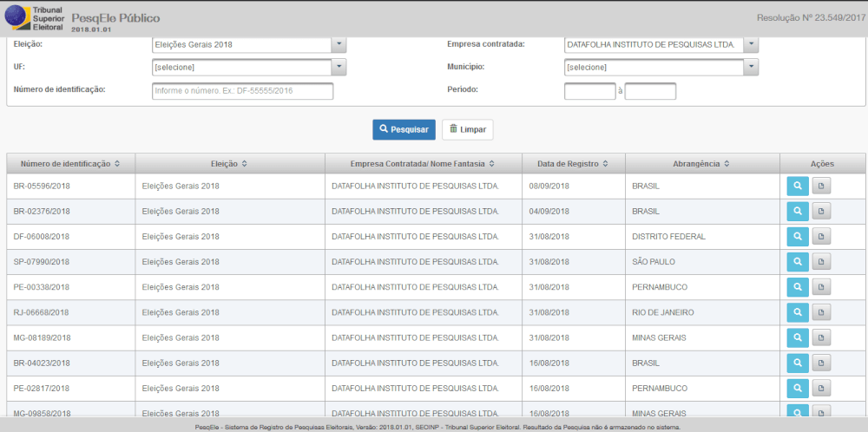This screenshot has height=432, width=868.
Task: Select cell MG-08189/2018
Action: click(71, 337)
